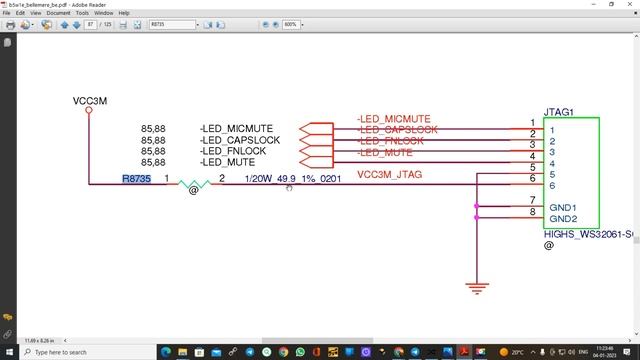The height and width of the screenshot is (360, 640).
Task: Go to next page with down arrow
Action: (76, 25)
